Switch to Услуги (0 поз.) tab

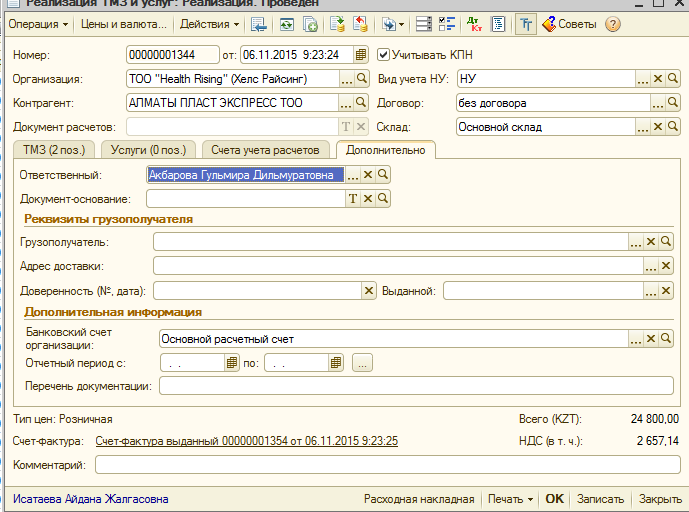(149, 150)
